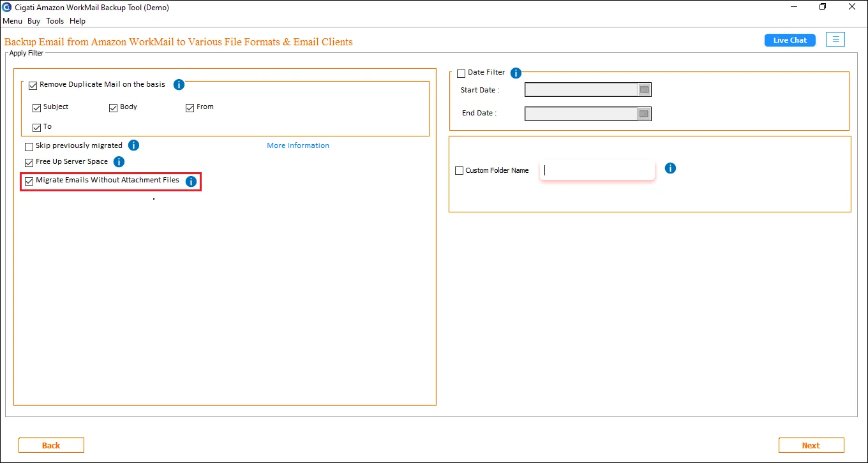Close the Cigati Backup Tool window
The height and width of the screenshot is (463, 868).
(852, 7)
